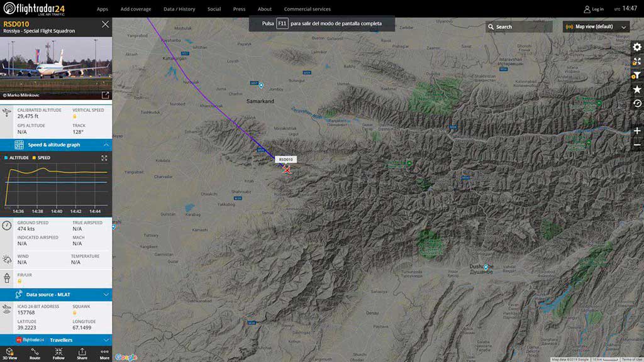This screenshot has width=644, height=362.
Task: Collapse the Speed & altitude graph section
Action: [x=56, y=145]
